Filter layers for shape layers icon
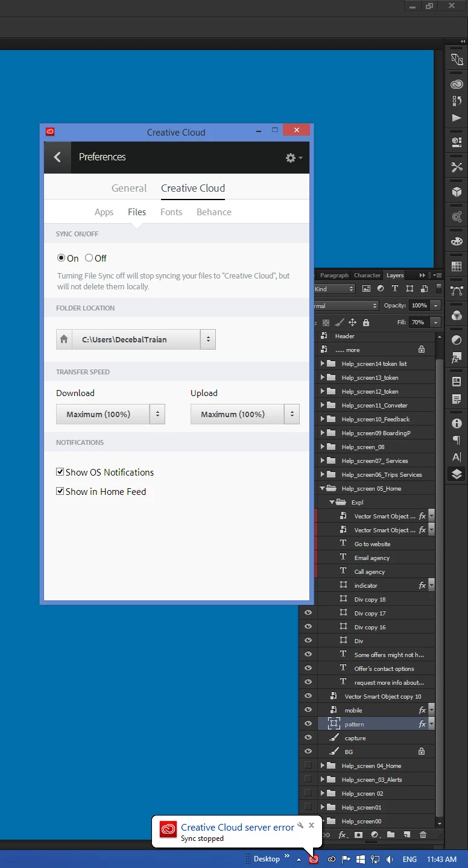Viewport: 468px width, 868px height. [410, 289]
